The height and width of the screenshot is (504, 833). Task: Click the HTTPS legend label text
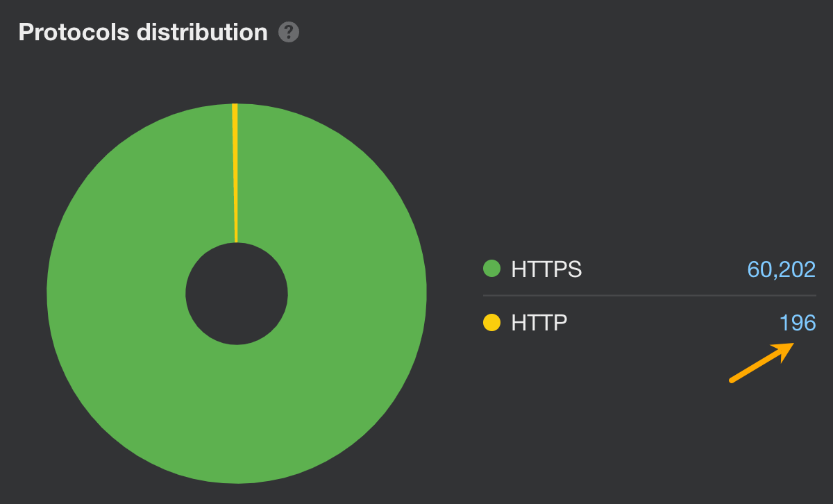(x=546, y=269)
